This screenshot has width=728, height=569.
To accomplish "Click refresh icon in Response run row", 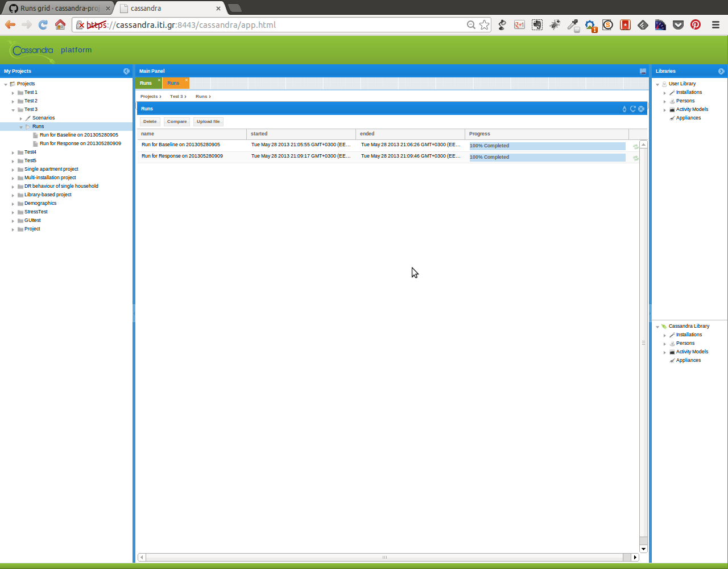I will [636, 158].
